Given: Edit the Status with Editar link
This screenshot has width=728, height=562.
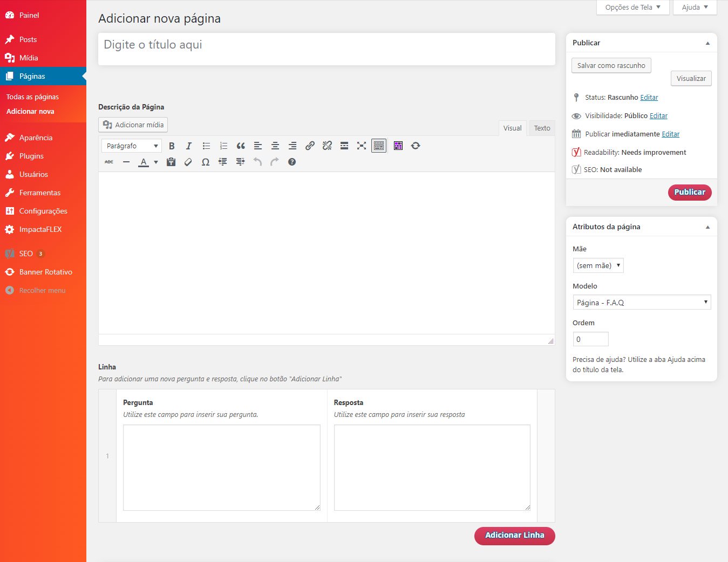Looking at the screenshot, I should pyautogui.click(x=649, y=98).
